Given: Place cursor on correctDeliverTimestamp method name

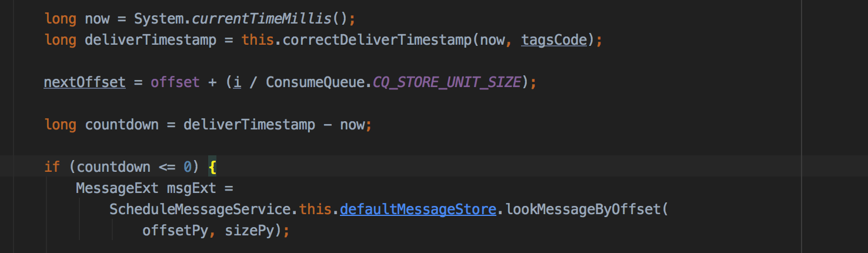Looking at the screenshot, I should [378, 40].
